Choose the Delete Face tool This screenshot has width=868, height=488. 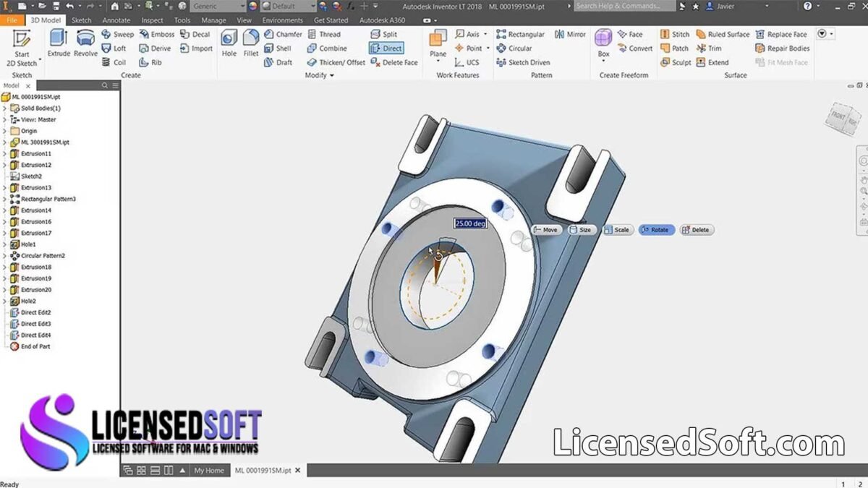click(394, 62)
